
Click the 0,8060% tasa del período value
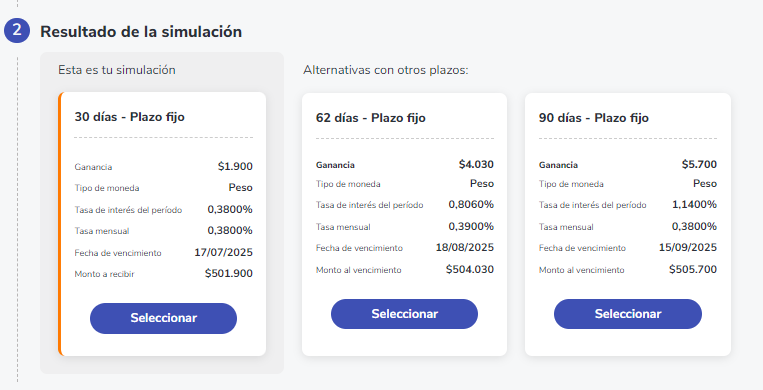coord(471,204)
